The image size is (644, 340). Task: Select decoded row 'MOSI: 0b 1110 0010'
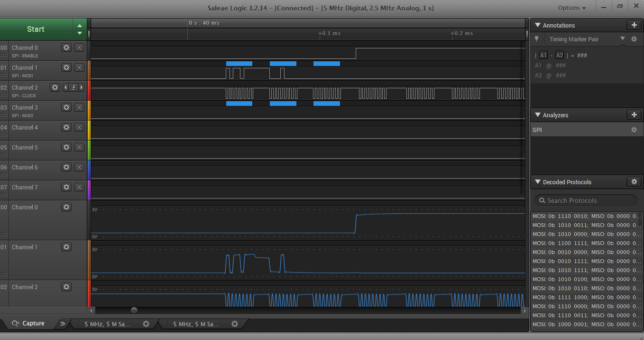click(586, 216)
